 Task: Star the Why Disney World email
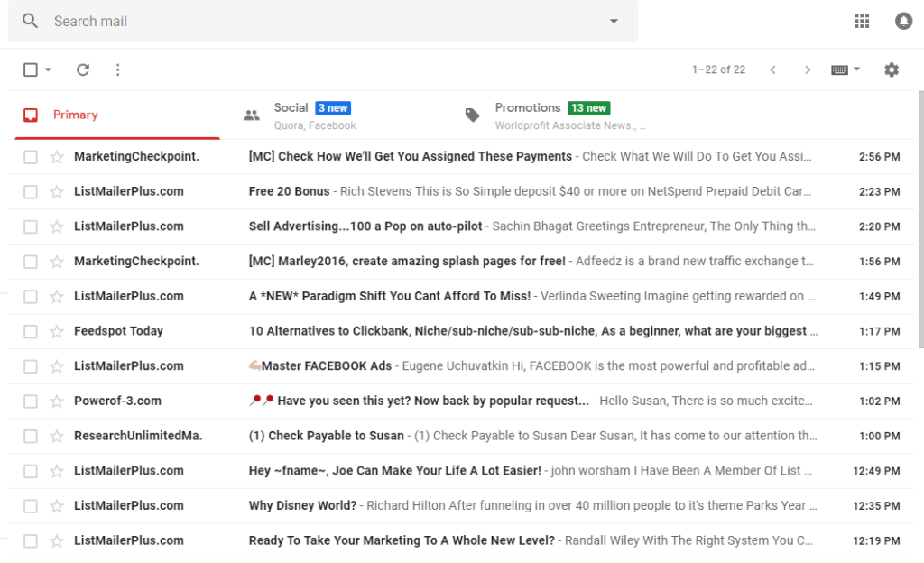pyautogui.click(x=57, y=506)
